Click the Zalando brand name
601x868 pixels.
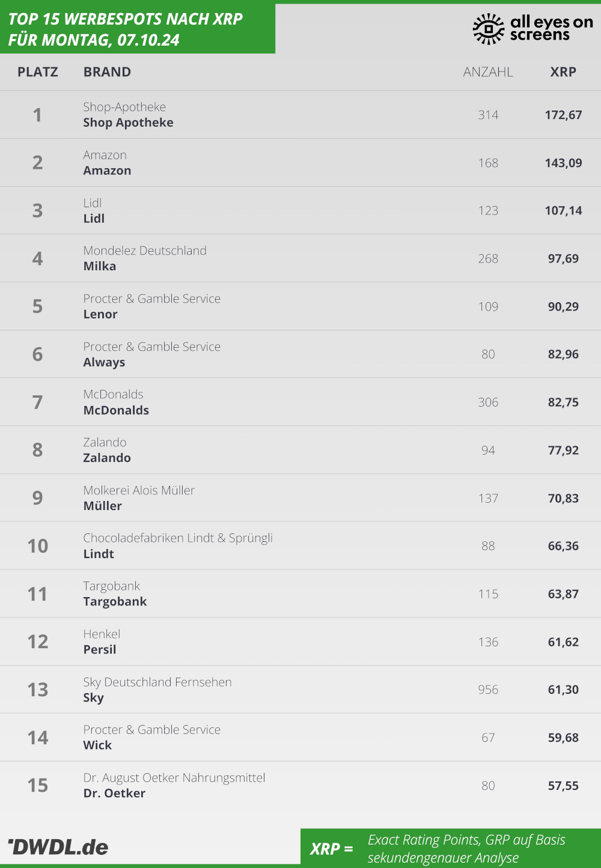point(107,458)
